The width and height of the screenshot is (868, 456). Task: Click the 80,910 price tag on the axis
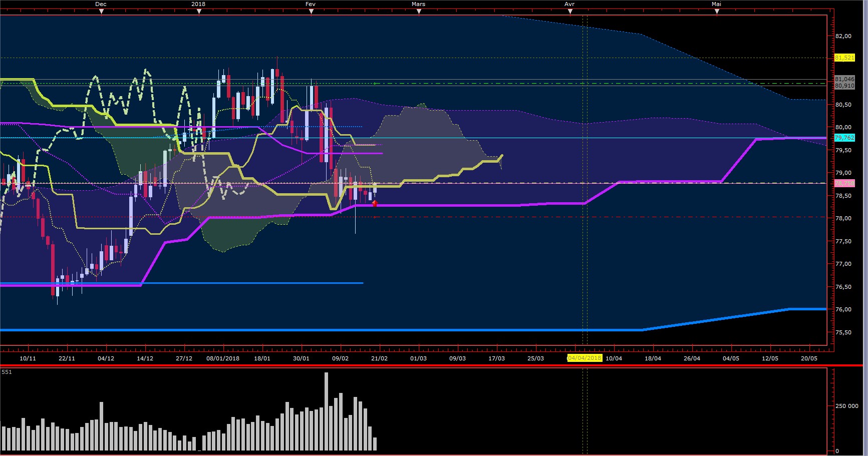pos(844,86)
